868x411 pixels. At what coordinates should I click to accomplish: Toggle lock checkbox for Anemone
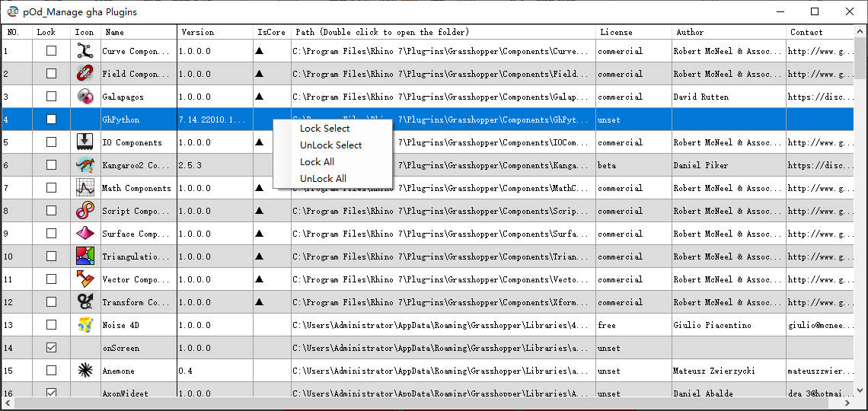click(x=51, y=371)
